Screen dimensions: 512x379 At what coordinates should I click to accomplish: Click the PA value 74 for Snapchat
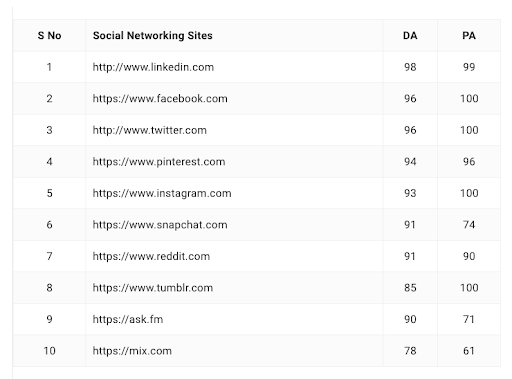[x=469, y=225]
